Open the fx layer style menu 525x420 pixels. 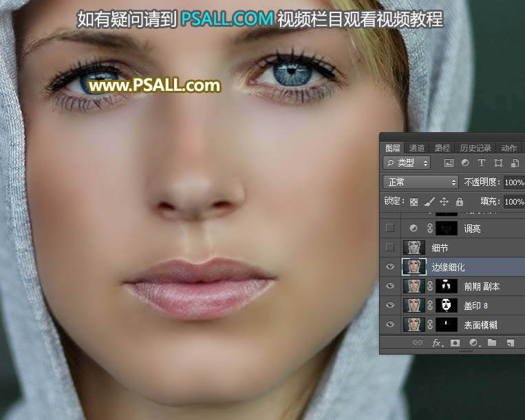(436, 342)
